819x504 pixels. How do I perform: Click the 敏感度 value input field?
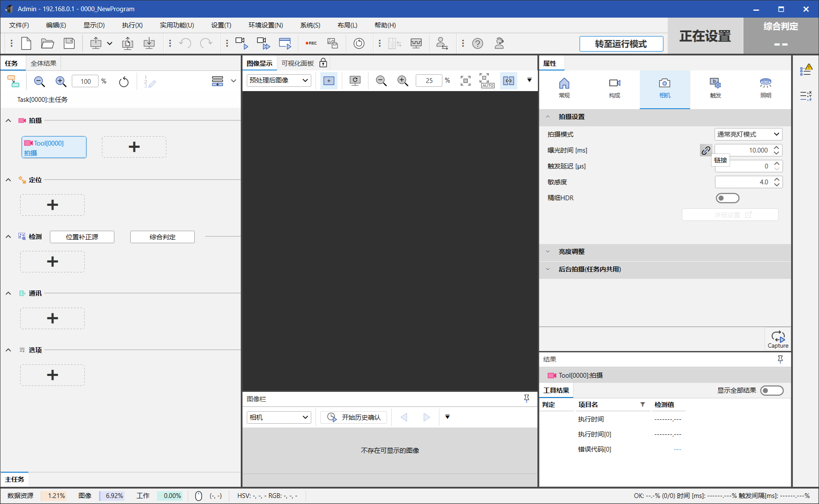(x=743, y=182)
